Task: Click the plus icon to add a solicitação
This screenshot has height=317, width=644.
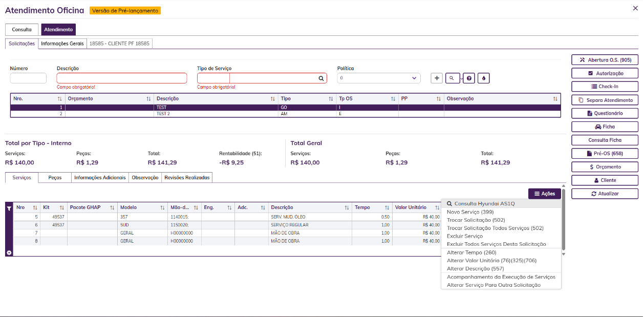Action: click(x=437, y=78)
